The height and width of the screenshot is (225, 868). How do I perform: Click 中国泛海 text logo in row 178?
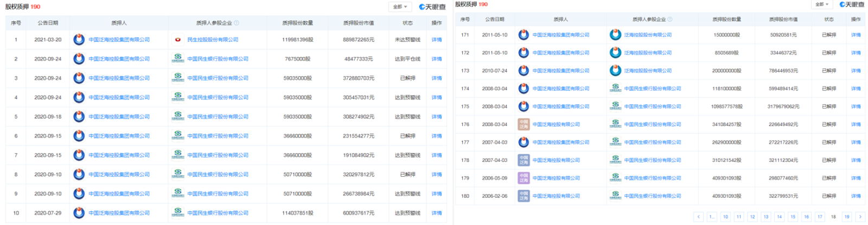(x=524, y=160)
